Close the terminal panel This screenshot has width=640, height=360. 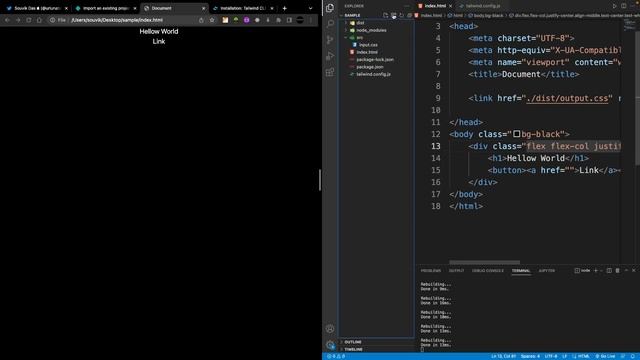634,270
